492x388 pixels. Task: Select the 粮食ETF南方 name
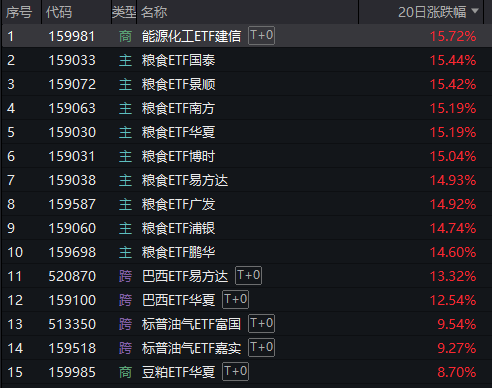pos(178,108)
